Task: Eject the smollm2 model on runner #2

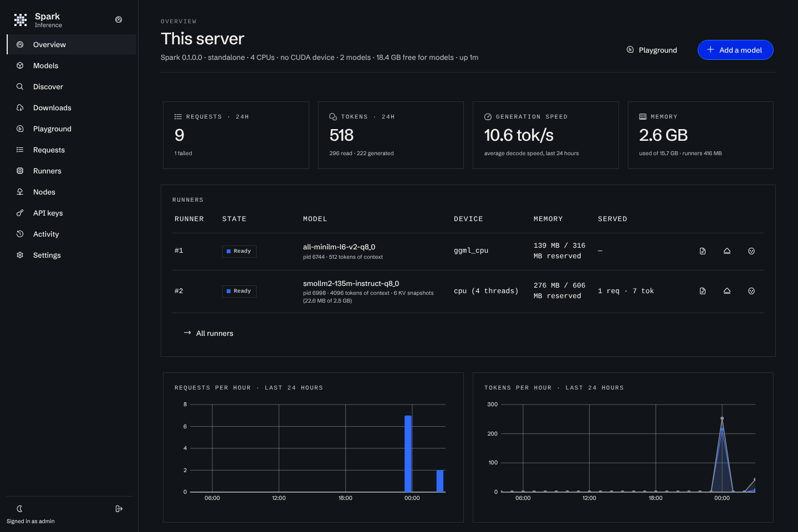Action: pyautogui.click(x=727, y=291)
